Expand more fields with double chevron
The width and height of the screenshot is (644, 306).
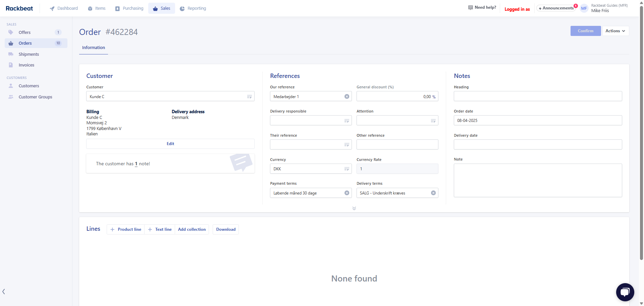pos(354,208)
